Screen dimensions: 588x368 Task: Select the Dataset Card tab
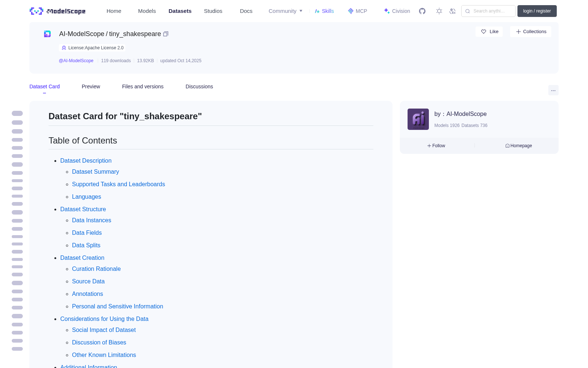[x=44, y=86]
